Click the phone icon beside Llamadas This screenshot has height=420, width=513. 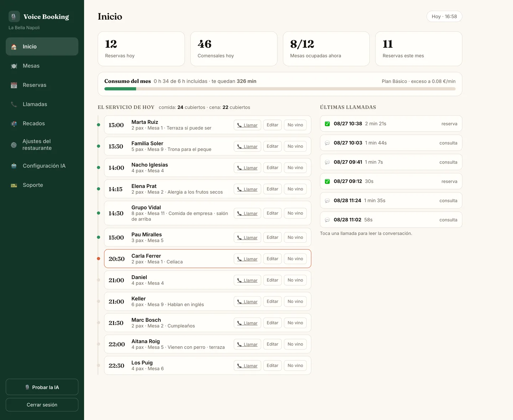pyautogui.click(x=14, y=104)
